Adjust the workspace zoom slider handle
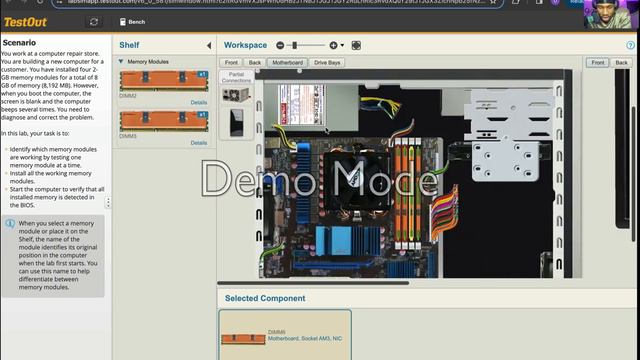 pos(294,45)
